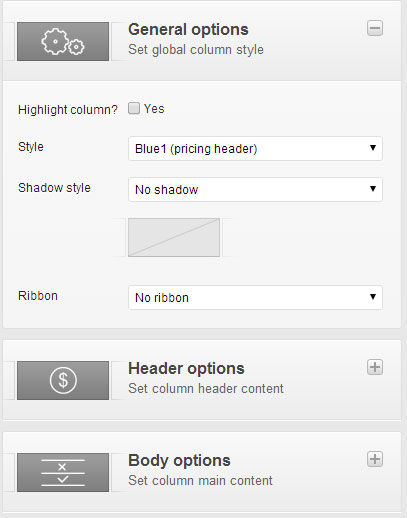Click the dollar sign Header options icon
The width and height of the screenshot is (407, 518).
click(x=63, y=380)
